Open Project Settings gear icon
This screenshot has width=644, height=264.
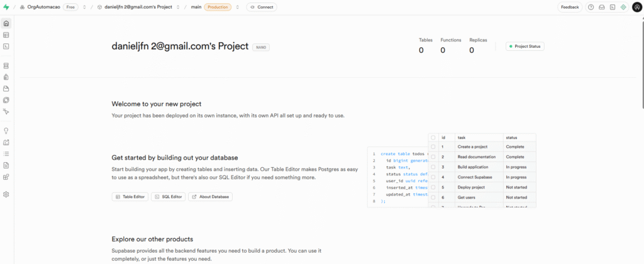coord(6,194)
